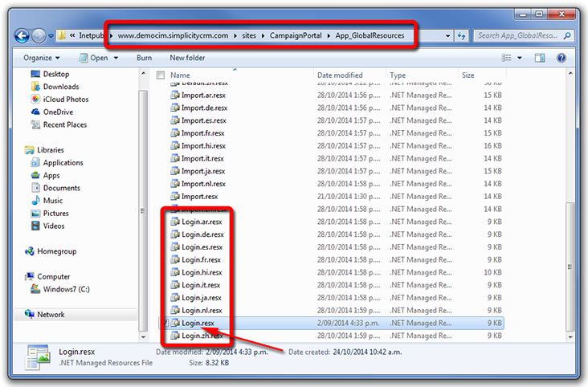The width and height of the screenshot is (588, 387).
Task: Sort by Size column header
Action: coord(468,75)
